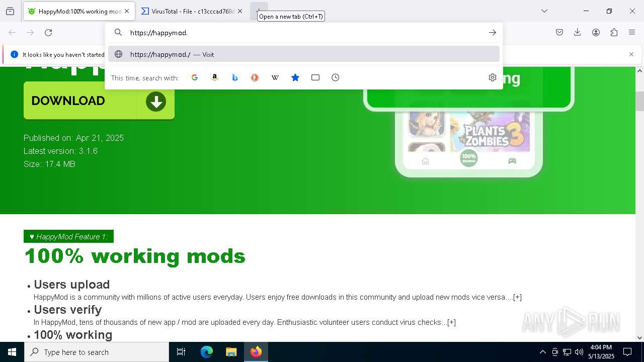Open Firefox View recent browsing icon
The width and height of the screenshot is (644, 362).
(10, 11)
